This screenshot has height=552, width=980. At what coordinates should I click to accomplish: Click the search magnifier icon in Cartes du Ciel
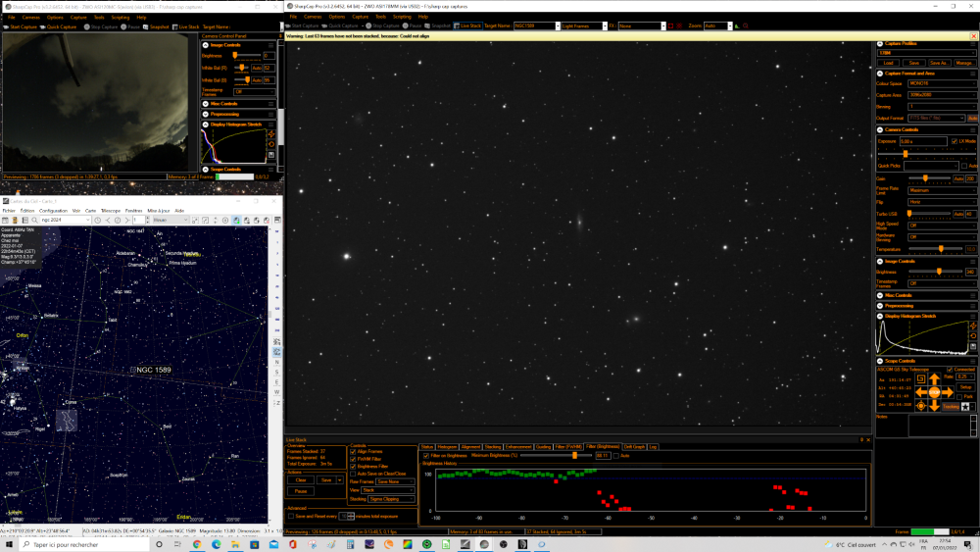point(35,220)
